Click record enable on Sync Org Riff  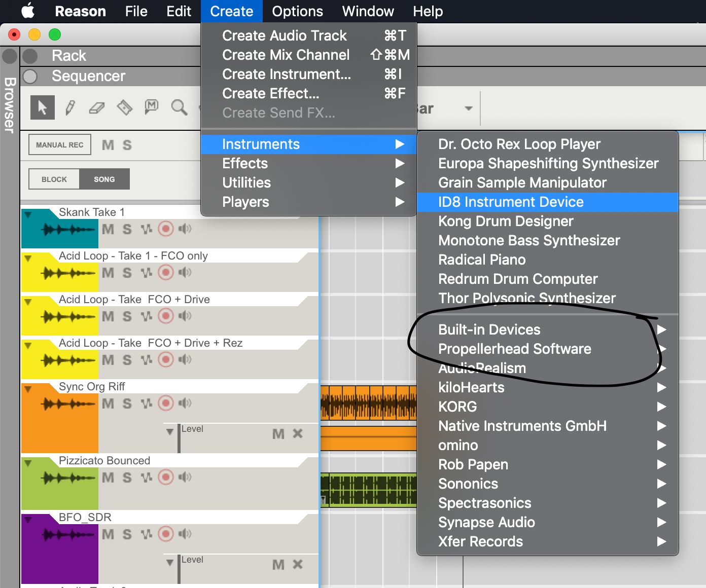coord(166,403)
